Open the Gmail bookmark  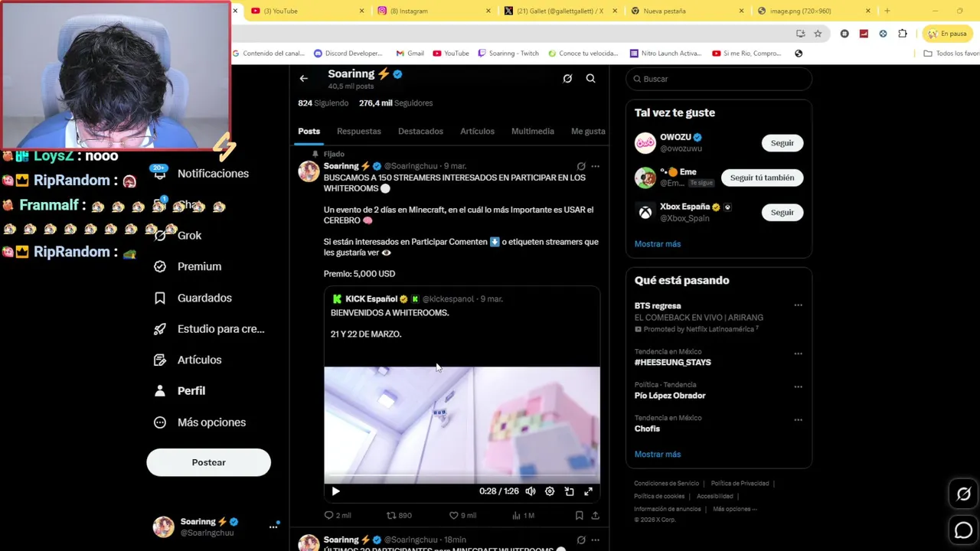[x=410, y=54]
